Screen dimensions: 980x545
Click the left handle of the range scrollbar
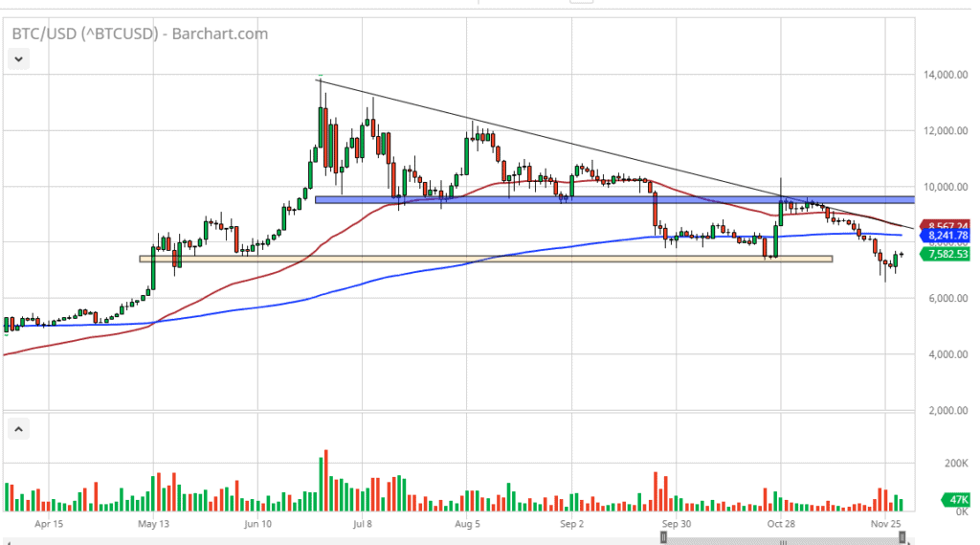663,537
